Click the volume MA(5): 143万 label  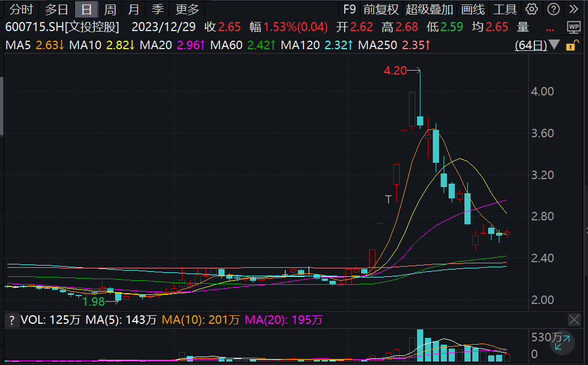tap(121, 320)
